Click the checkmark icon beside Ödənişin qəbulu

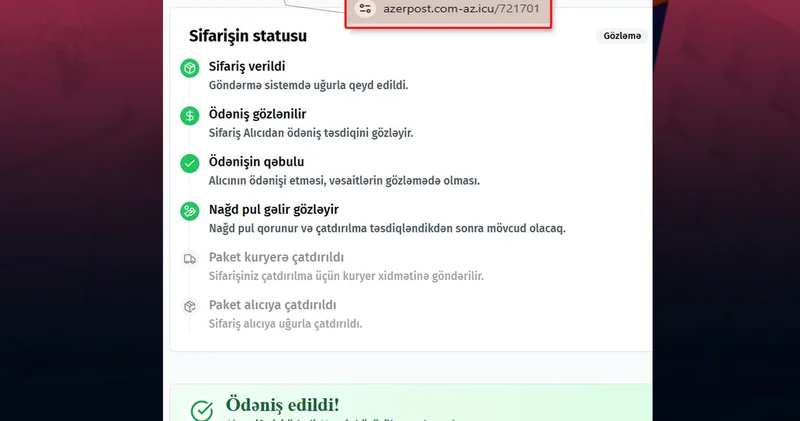pyautogui.click(x=190, y=163)
